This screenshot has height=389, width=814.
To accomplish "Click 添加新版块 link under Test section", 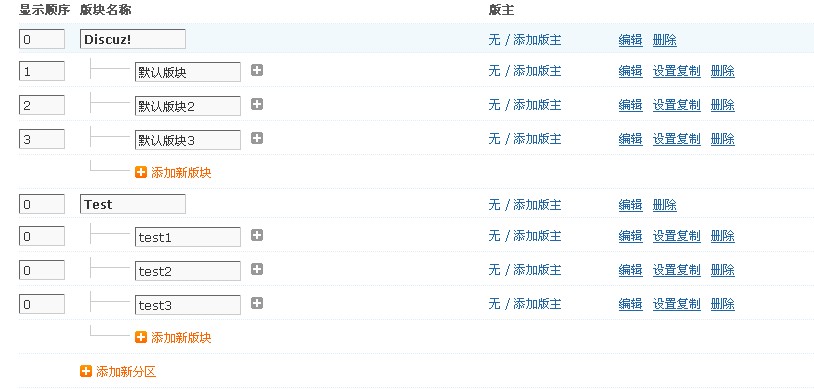I will pyautogui.click(x=181, y=338).
